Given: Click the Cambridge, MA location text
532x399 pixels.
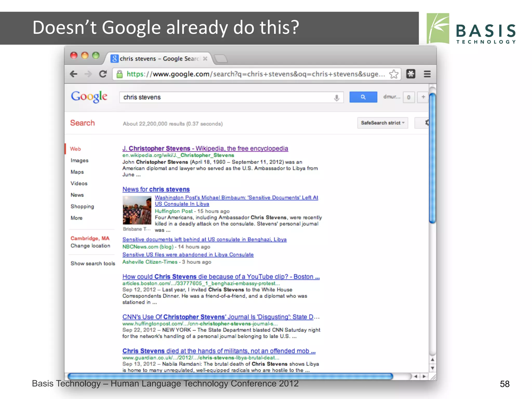Looking at the screenshot, I should point(90,238).
